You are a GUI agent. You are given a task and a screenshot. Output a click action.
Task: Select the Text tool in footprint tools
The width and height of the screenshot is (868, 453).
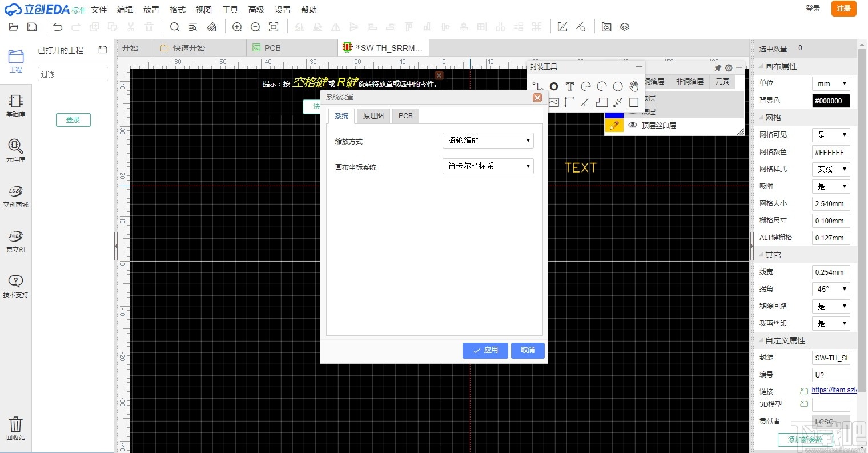click(x=570, y=86)
